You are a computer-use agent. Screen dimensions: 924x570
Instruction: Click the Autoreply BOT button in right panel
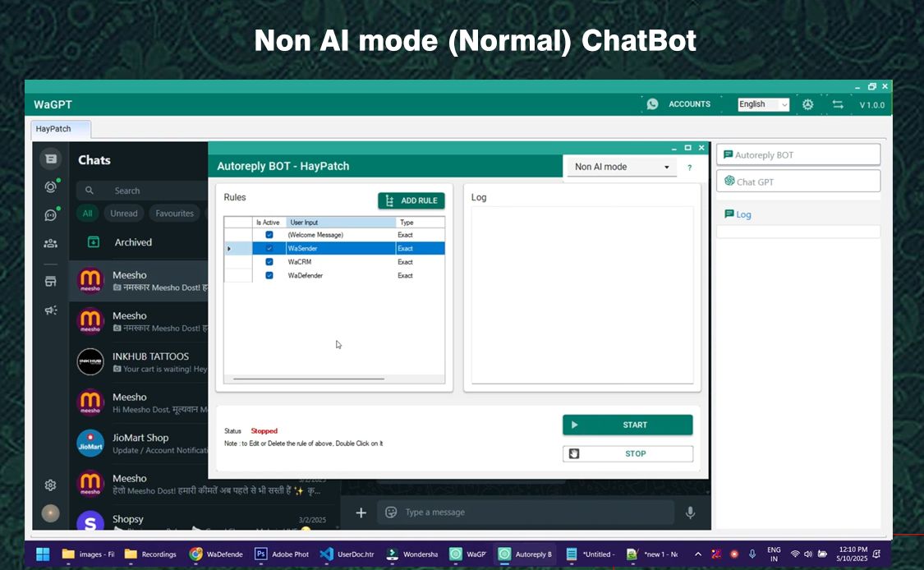[798, 155]
